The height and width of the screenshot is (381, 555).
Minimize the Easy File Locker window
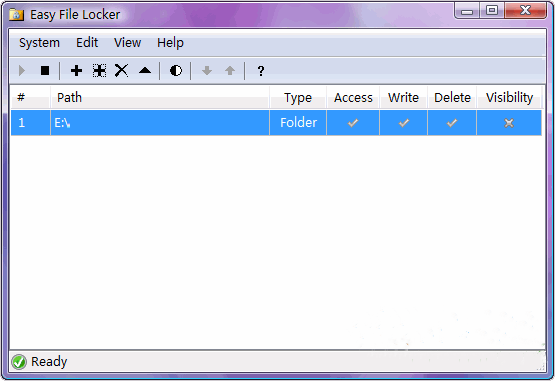tap(467, 11)
